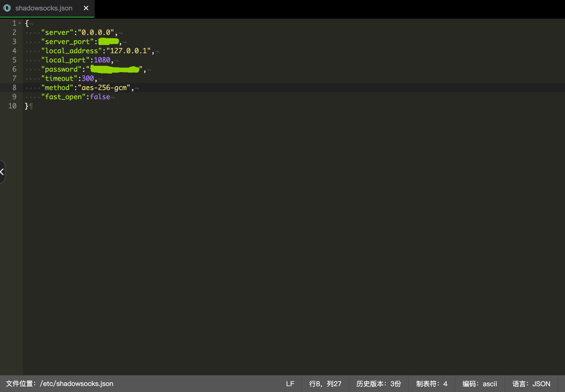
Task: Click the false value of fast_open
Action: [x=100, y=97]
